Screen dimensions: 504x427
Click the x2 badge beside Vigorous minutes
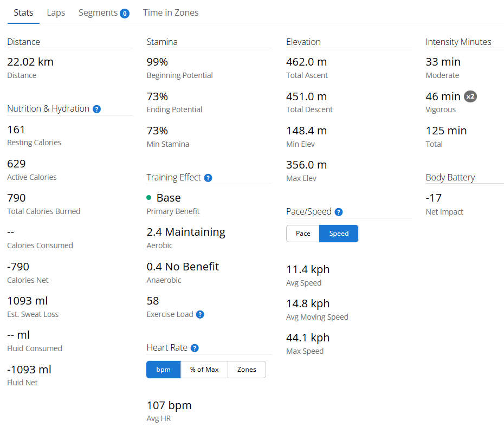click(470, 96)
